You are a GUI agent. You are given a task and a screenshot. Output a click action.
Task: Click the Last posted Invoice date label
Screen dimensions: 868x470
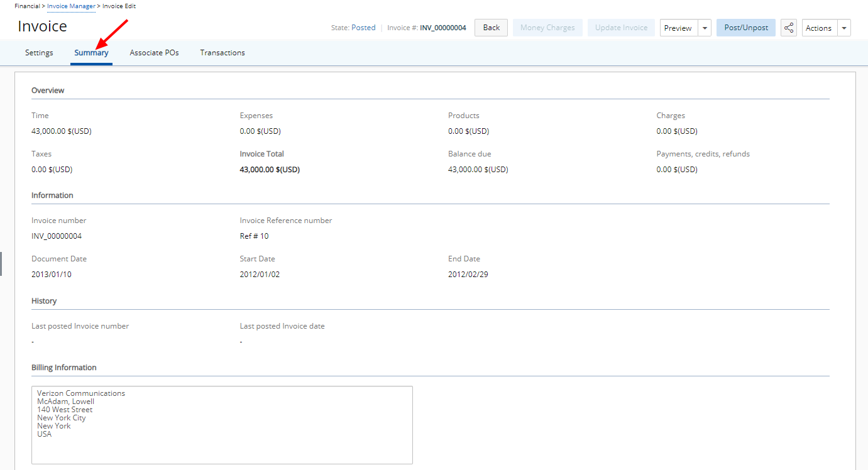(282, 326)
